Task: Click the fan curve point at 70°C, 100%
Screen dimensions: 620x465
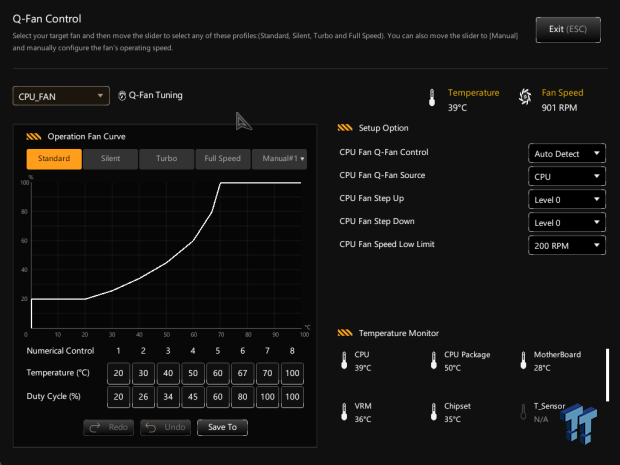Action: (x=221, y=183)
